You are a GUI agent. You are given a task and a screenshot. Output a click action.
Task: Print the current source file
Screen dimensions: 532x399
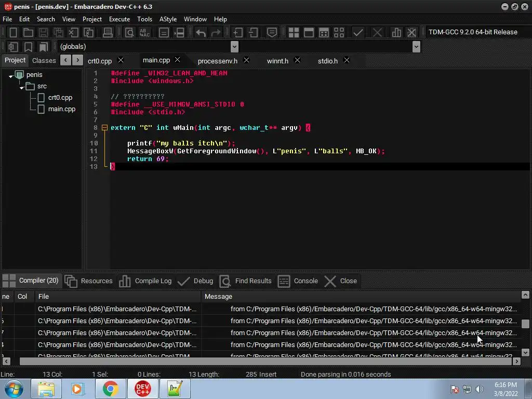(108, 33)
